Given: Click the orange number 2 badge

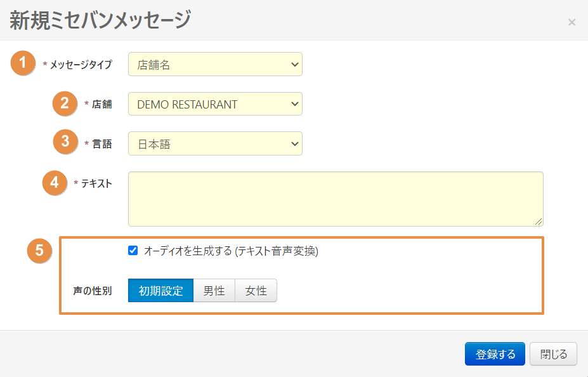Looking at the screenshot, I should 65,103.
